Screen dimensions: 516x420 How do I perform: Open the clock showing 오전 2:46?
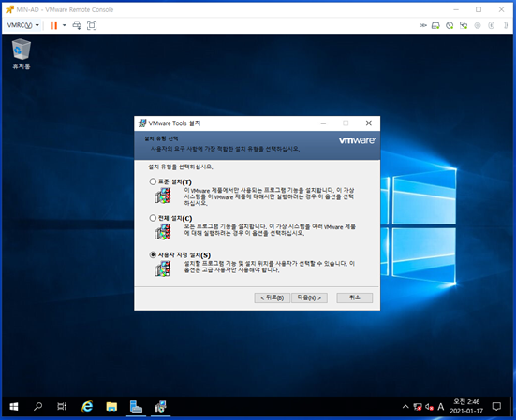tap(466, 406)
